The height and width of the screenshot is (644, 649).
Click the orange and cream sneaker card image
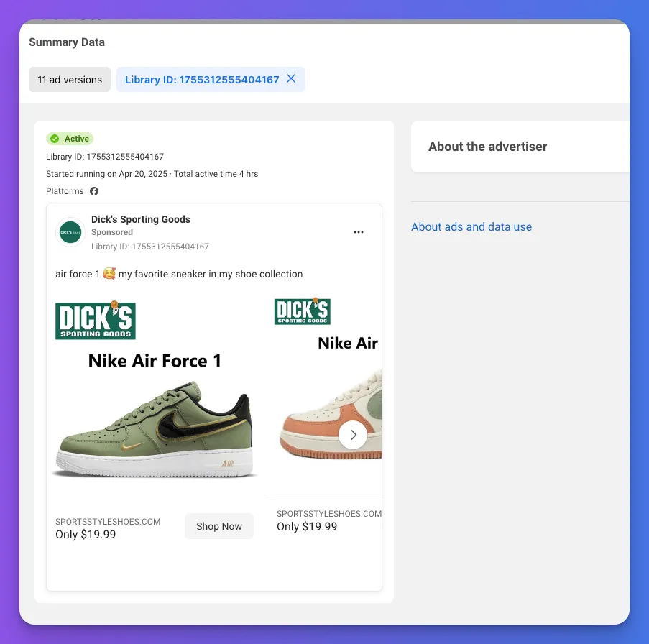331,414
